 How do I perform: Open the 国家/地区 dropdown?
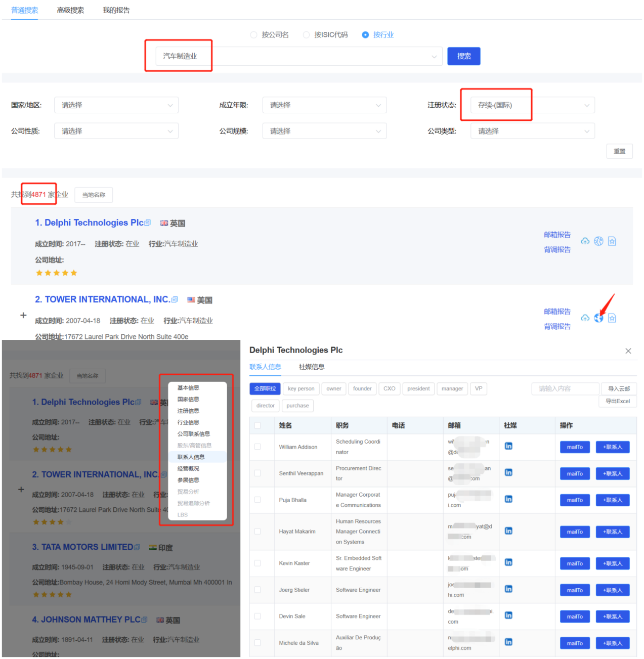[116, 105]
